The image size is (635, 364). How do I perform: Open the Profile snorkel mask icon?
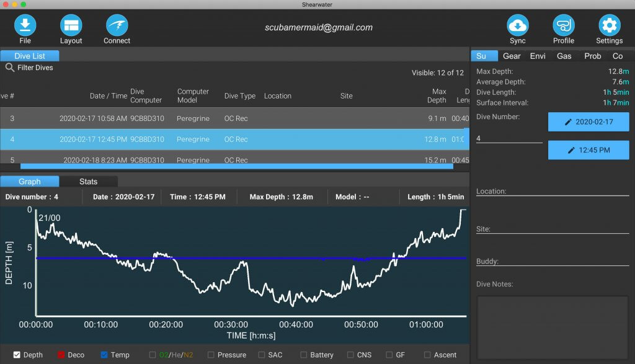coord(563,25)
